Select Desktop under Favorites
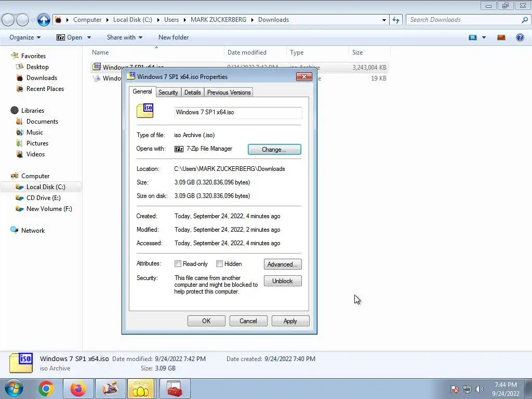Viewport: 532px width, 399px height. 37,67
